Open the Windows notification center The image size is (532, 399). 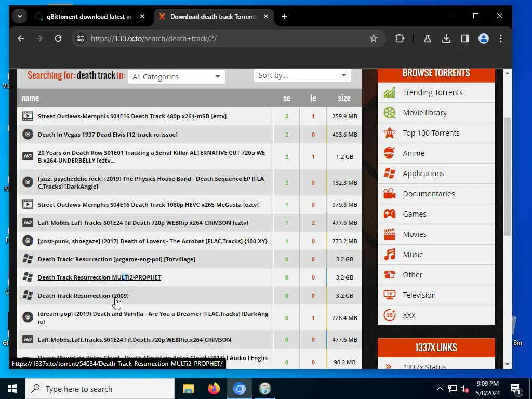515,389
